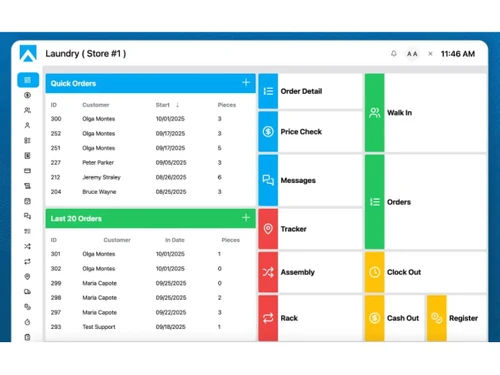Select the single-user icon in sidebar
Image resolution: width=500 pixels, height=375 pixels.
point(28,125)
